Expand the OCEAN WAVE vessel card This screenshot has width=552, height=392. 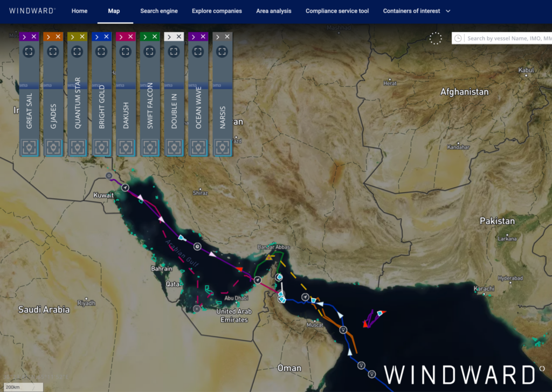(194, 37)
